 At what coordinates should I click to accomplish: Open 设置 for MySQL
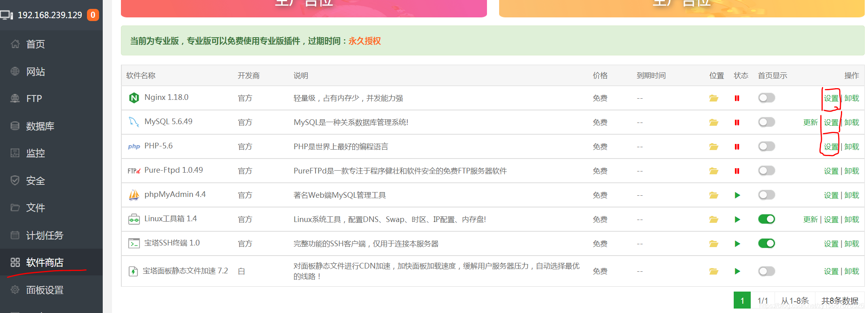pos(831,123)
